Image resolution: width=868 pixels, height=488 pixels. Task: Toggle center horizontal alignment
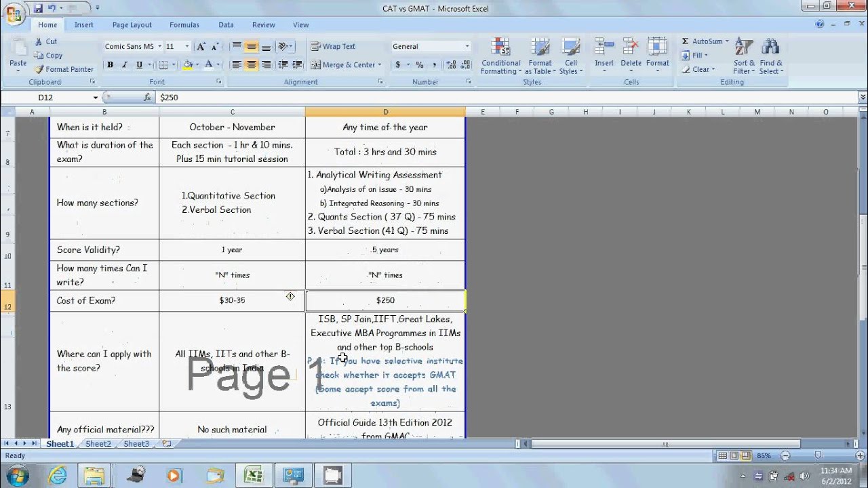click(x=252, y=65)
